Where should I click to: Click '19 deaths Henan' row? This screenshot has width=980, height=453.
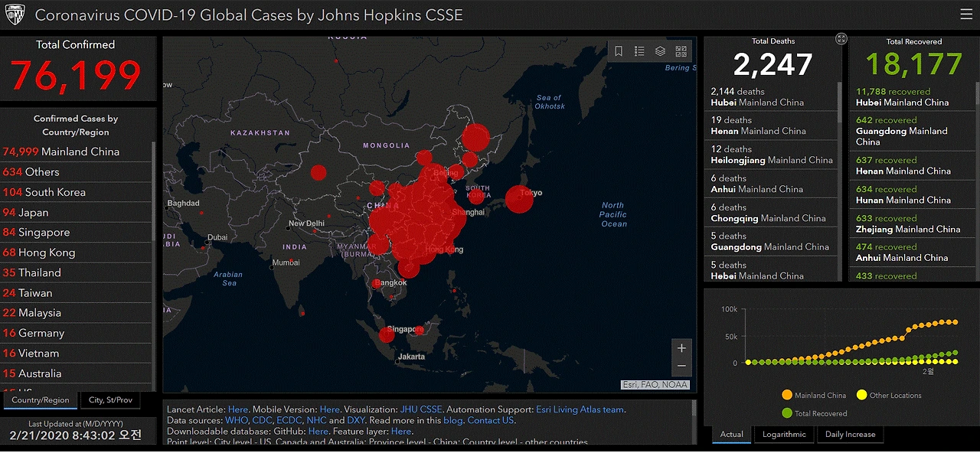pos(770,126)
